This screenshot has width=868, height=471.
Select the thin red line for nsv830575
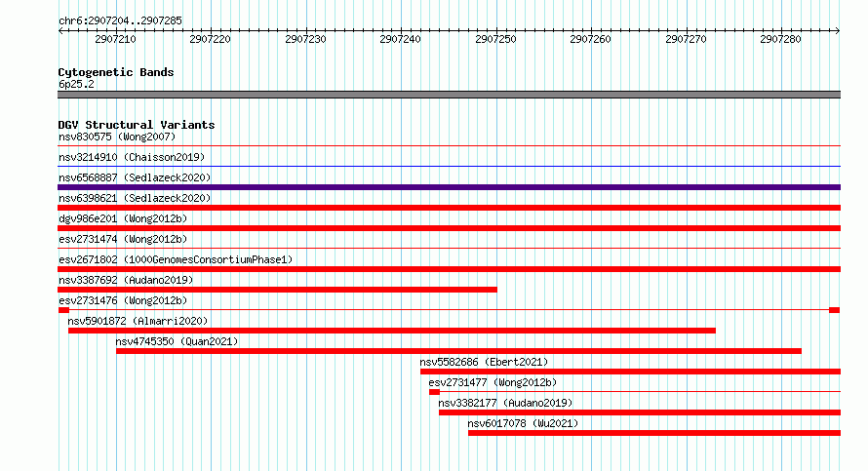coord(449,145)
